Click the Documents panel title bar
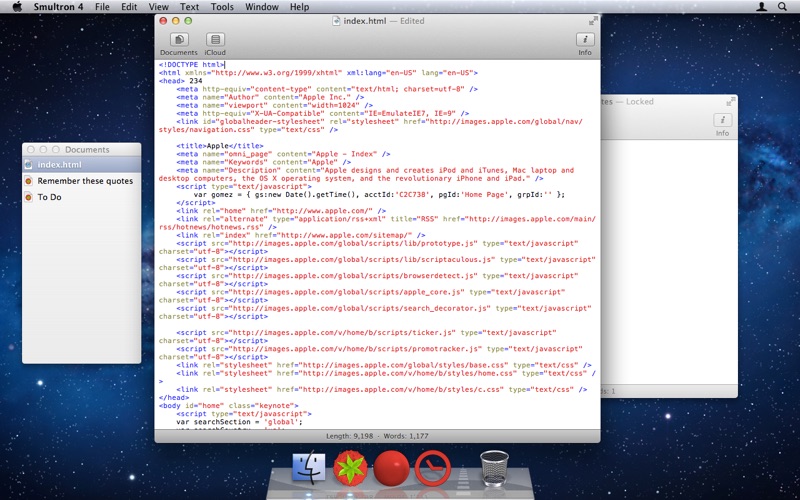This screenshot has width=800, height=500. (x=82, y=149)
